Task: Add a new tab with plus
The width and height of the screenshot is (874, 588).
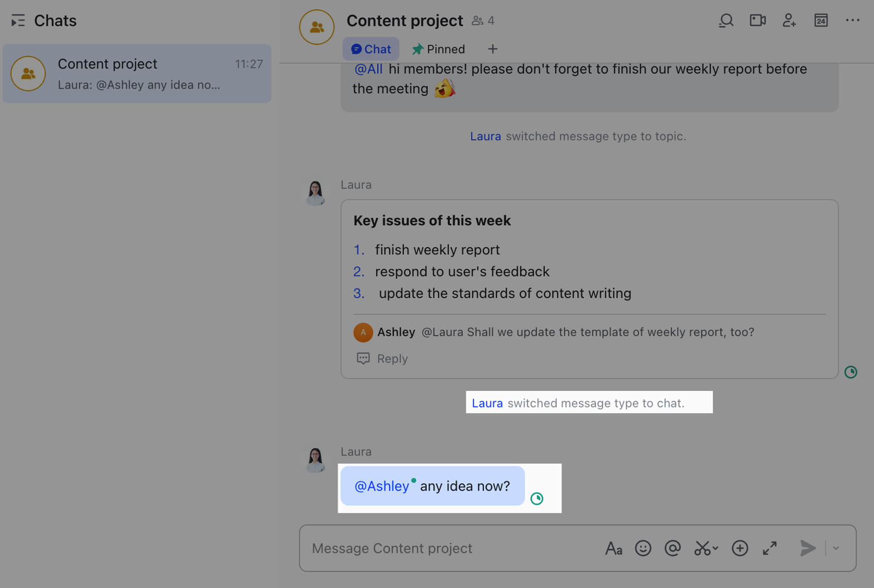Action: pos(493,49)
